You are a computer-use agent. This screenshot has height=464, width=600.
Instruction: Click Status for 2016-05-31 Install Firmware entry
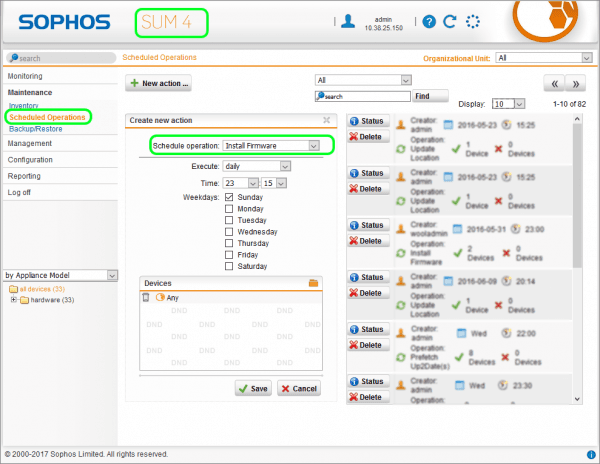[x=368, y=225]
